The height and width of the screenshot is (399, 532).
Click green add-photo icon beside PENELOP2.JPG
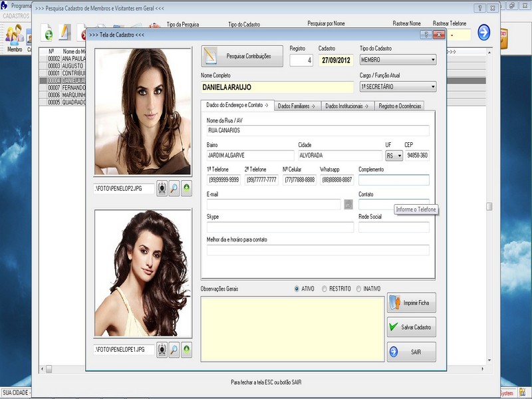click(x=186, y=188)
